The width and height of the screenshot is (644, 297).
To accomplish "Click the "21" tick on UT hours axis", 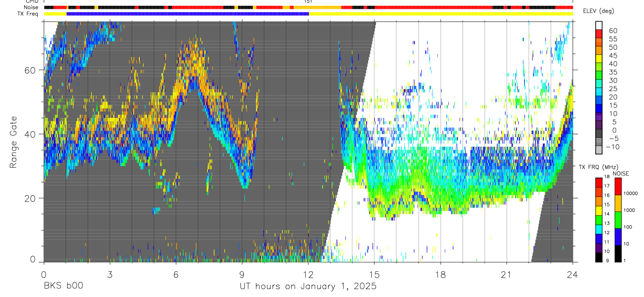I will (507, 274).
